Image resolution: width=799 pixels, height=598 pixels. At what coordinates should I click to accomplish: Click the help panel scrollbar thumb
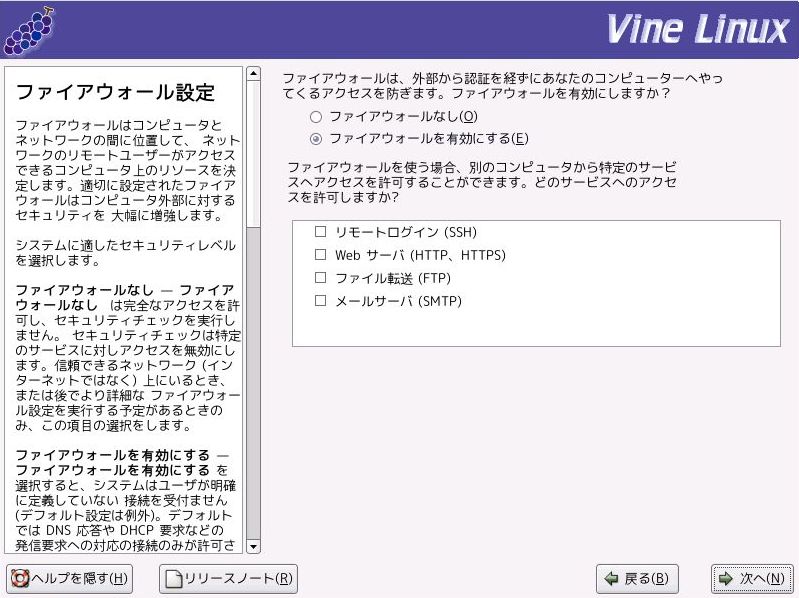tap(253, 154)
